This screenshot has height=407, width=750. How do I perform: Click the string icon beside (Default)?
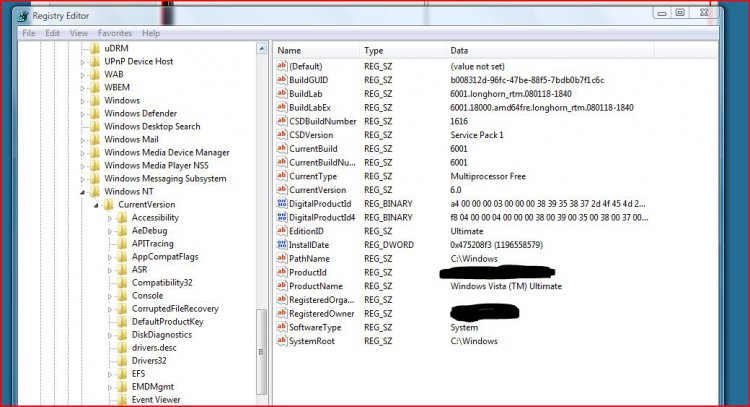click(x=282, y=66)
